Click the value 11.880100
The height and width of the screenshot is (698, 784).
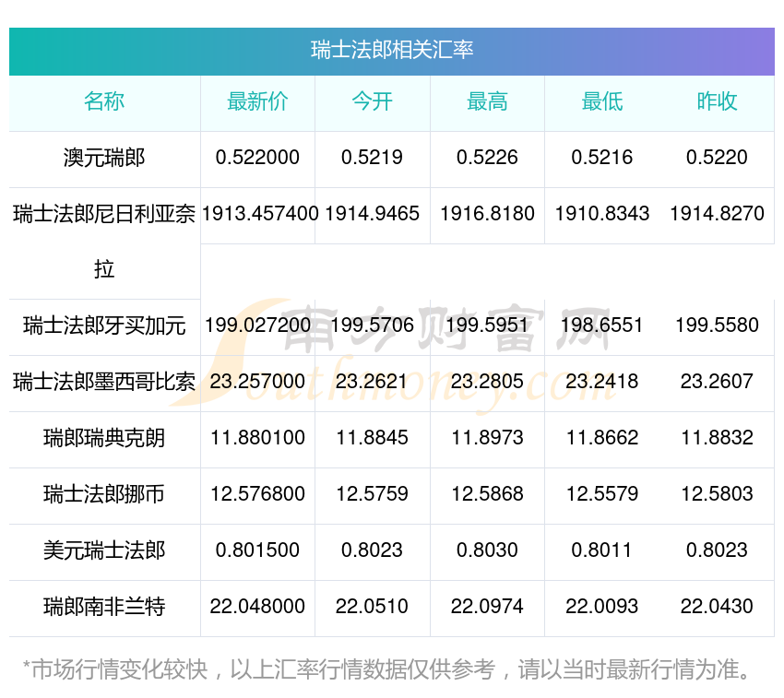pyautogui.click(x=257, y=438)
